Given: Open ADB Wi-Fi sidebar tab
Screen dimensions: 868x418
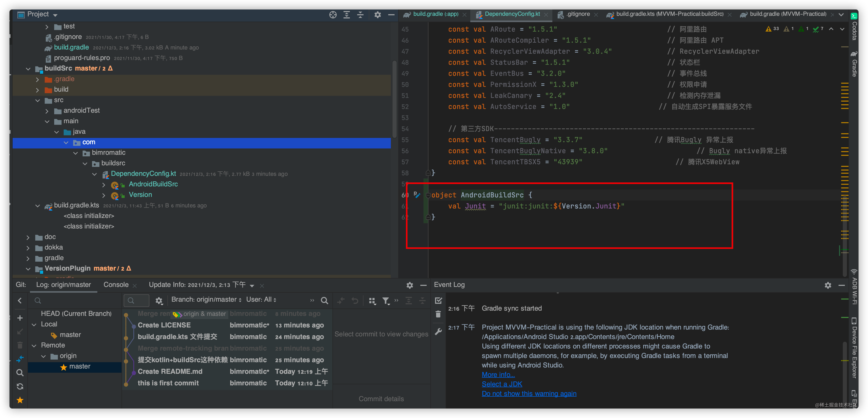Looking at the screenshot, I should click(854, 287).
